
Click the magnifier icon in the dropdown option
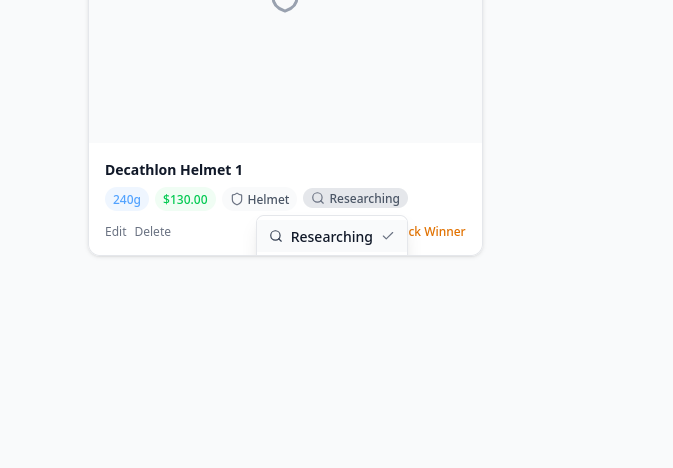276,237
